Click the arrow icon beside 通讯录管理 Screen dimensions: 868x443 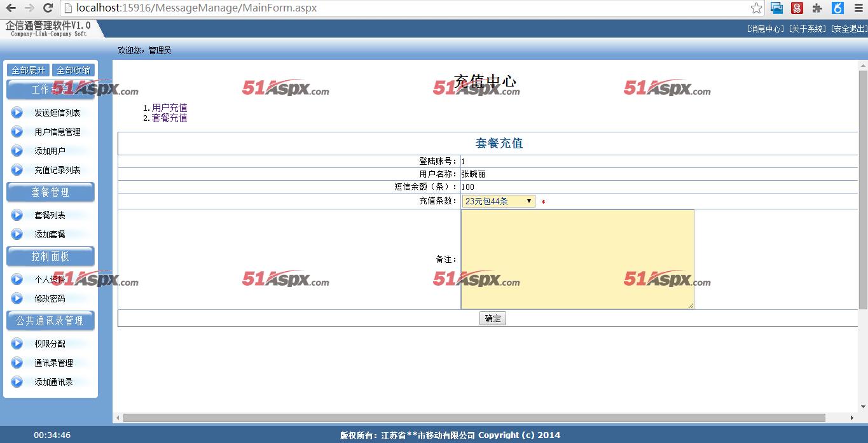[17, 363]
